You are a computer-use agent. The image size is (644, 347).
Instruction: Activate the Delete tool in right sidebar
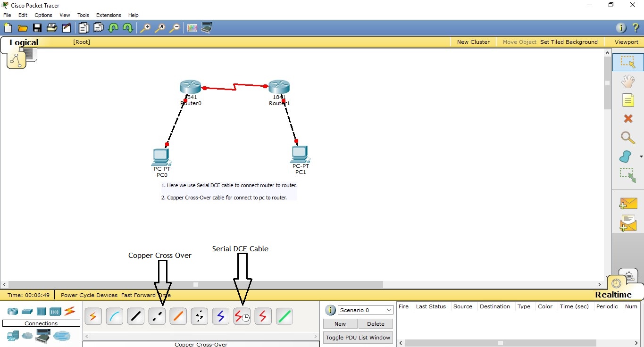click(628, 119)
